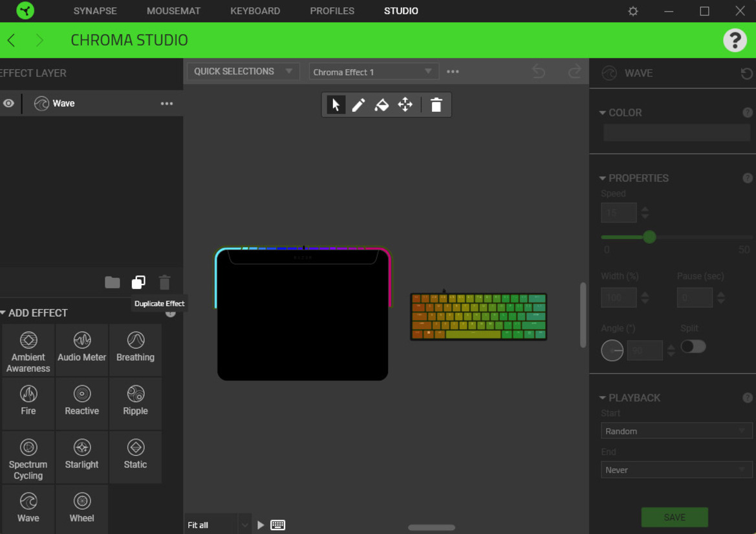Viewport: 756px width, 534px height.
Task: Switch to the Synapse tab
Action: (x=95, y=10)
